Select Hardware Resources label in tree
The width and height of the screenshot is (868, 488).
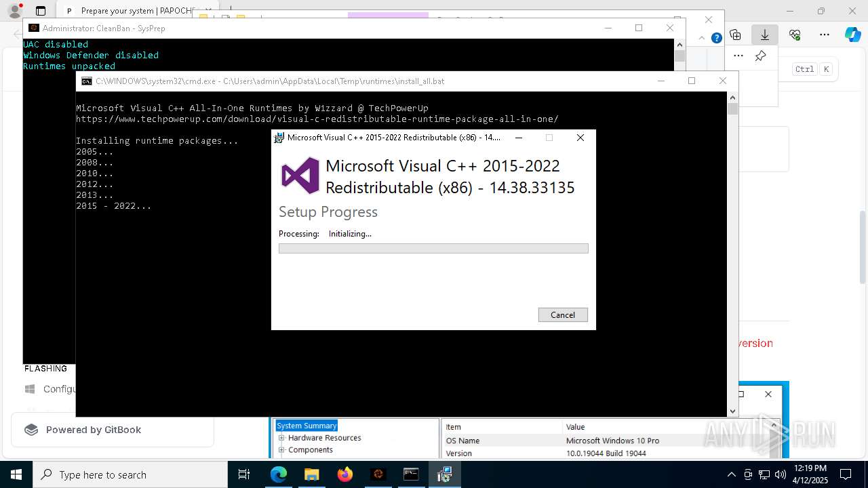324,438
